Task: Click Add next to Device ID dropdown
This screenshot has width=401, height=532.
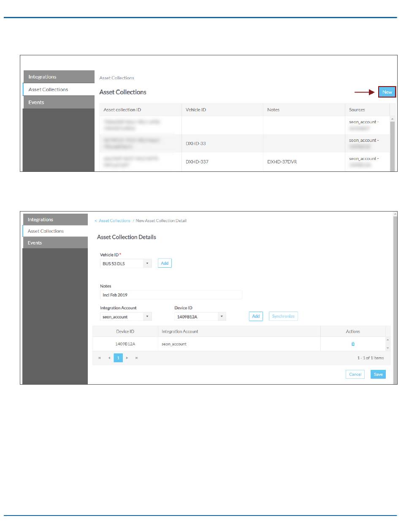Action: tap(256, 316)
